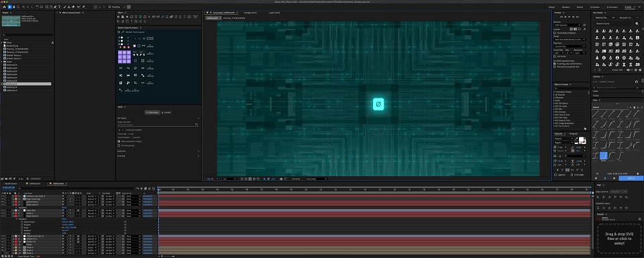Viewport: 644px width, 258px height.
Task: Open the blending Mode dropdown of layer 1
Action: tap(92, 196)
